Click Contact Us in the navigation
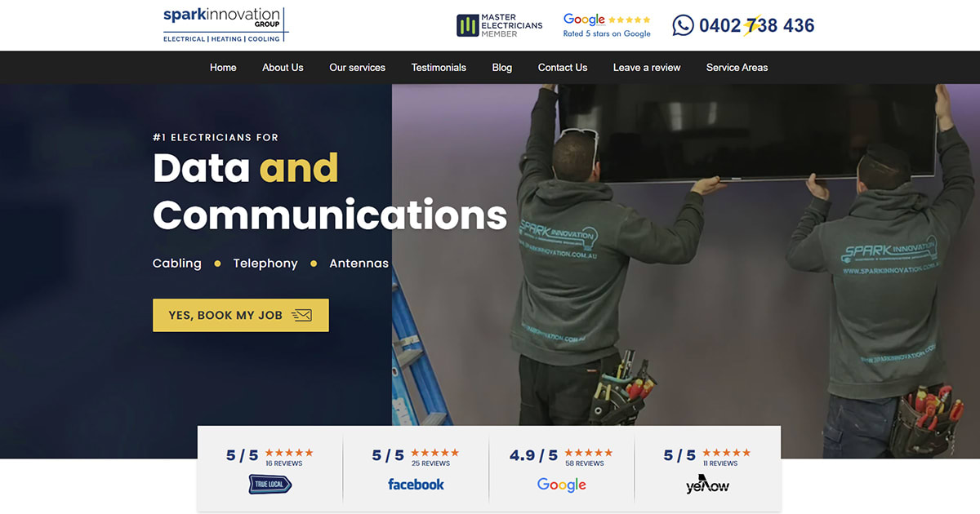The image size is (980, 514). [562, 68]
